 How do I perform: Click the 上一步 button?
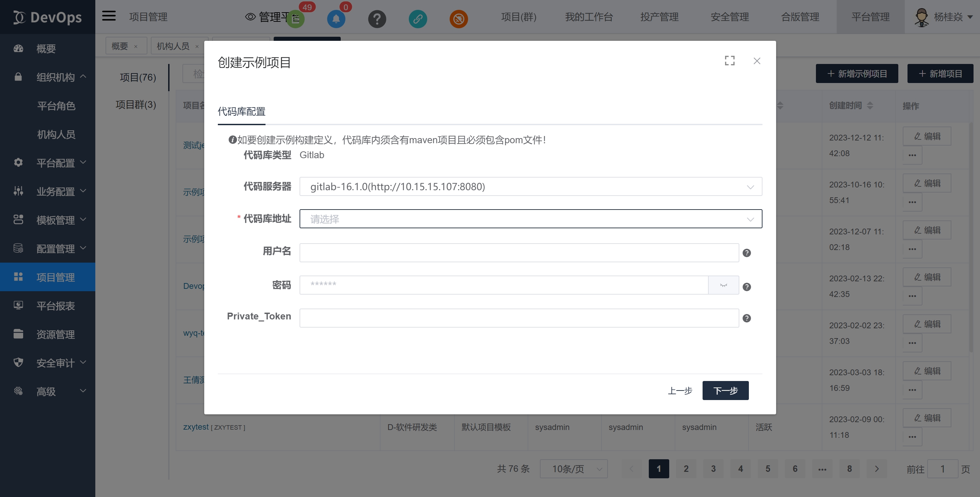[x=680, y=391]
